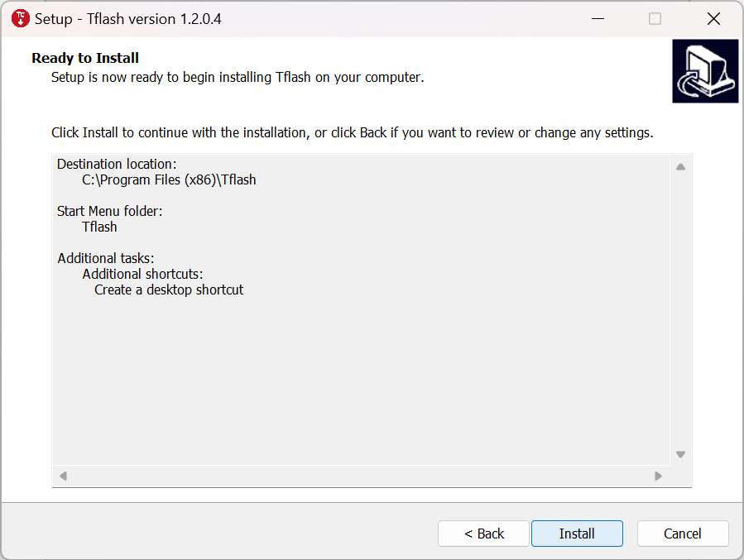
Task: Click the 'Destination location:' line
Action: (x=117, y=164)
